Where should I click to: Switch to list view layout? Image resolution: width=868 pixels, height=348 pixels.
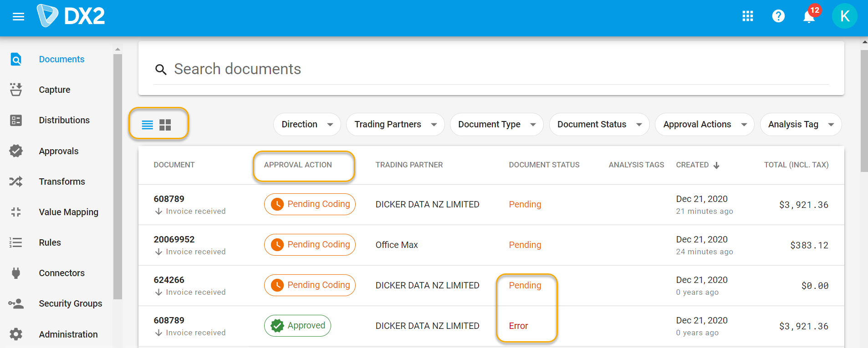148,125
